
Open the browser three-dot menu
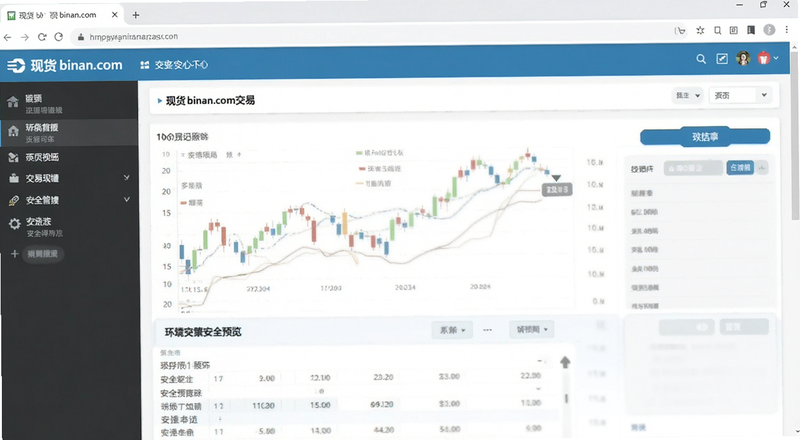786,30
